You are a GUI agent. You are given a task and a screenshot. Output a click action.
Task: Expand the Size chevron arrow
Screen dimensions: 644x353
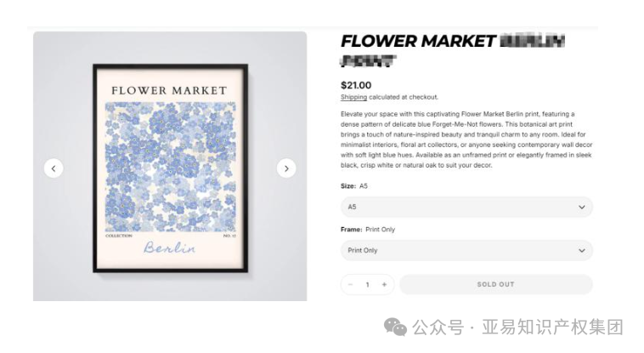[x=582, y=208]
